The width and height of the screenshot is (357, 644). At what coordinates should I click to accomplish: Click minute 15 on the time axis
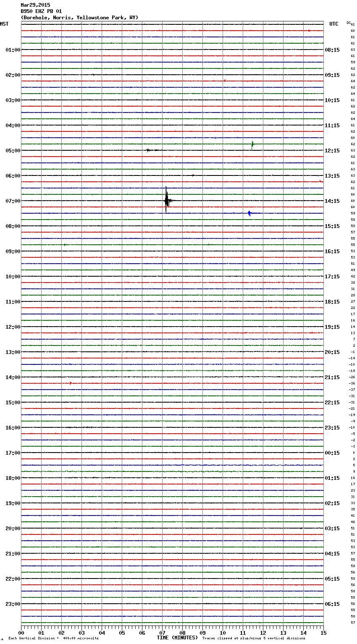323,633
